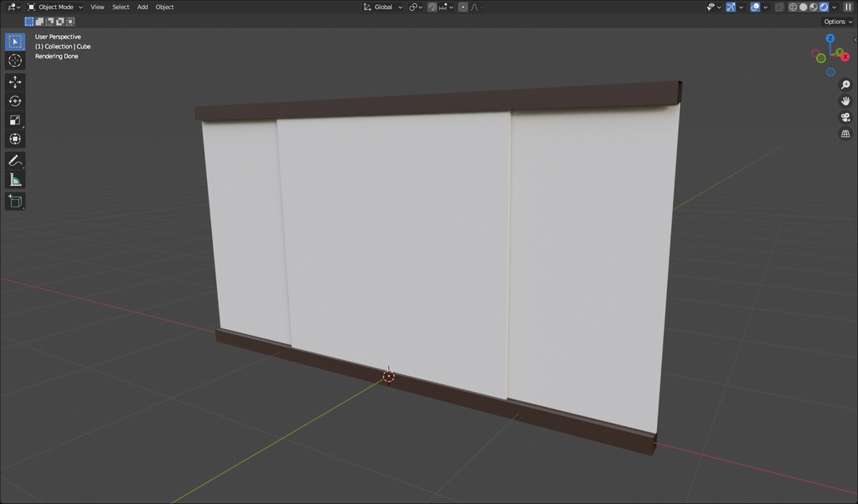Open the editor type dropdown

tap(13, 7)
